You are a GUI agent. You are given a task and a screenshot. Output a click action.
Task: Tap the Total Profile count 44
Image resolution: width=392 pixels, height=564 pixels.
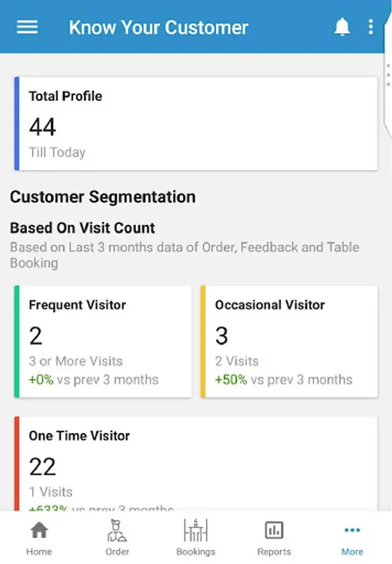(43, 127)
